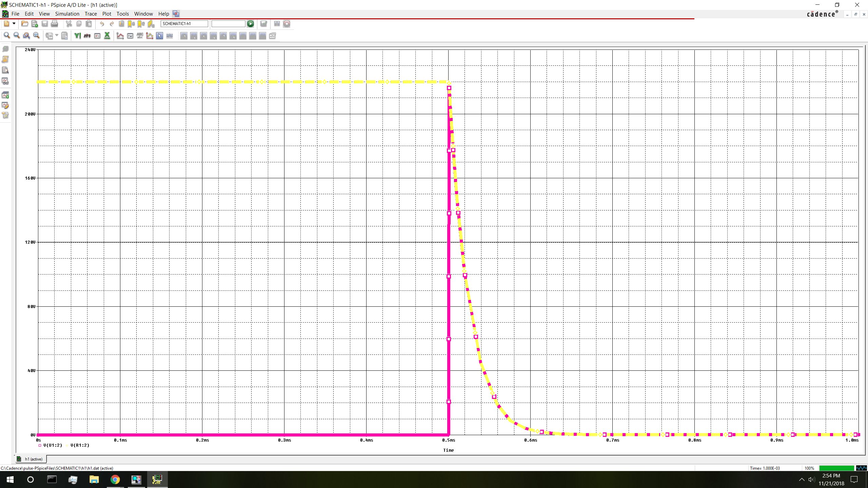Click the sidebar View Output File icon
The image size is (868, 488).
tap(5, 59)
